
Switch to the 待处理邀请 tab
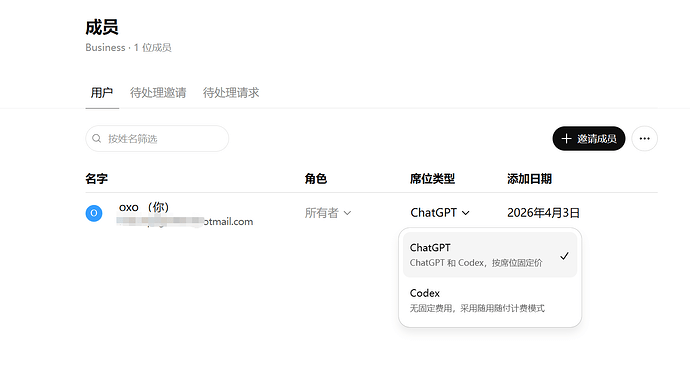(158, 93)
